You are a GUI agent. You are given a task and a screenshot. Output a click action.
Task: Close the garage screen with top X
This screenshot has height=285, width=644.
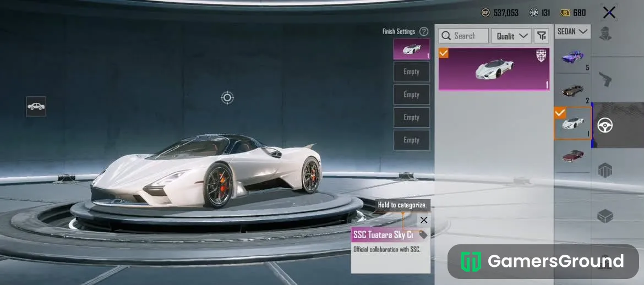click(x=609, y=13)
